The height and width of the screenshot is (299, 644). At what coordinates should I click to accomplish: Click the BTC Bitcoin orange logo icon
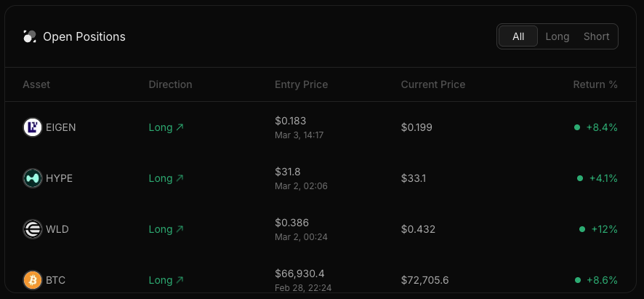(33, 280)
